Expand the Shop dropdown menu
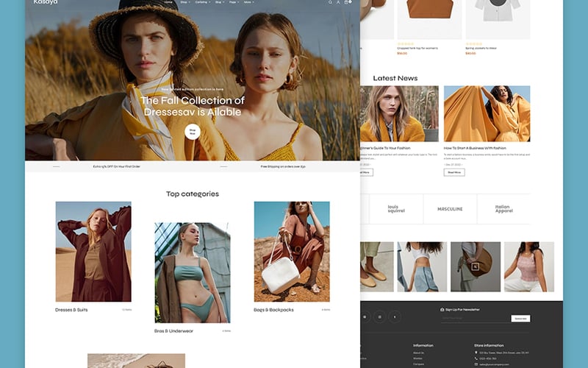This screenshot has width=588, height=368. click(185, 2)
